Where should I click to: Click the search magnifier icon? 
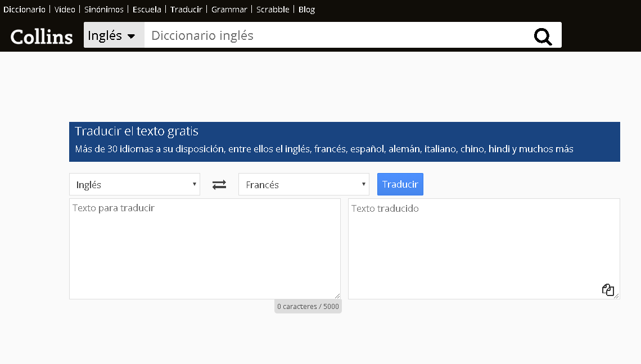point(542,36)
